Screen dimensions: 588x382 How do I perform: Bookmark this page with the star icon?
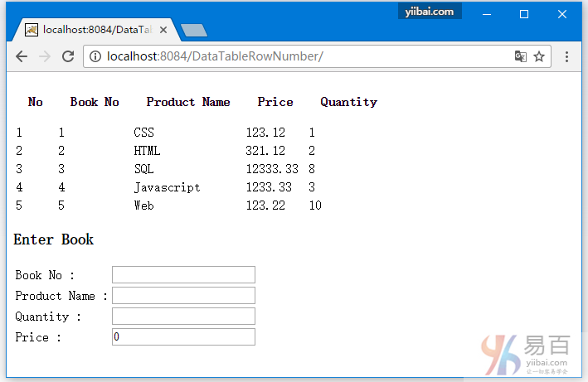(539, 56)
